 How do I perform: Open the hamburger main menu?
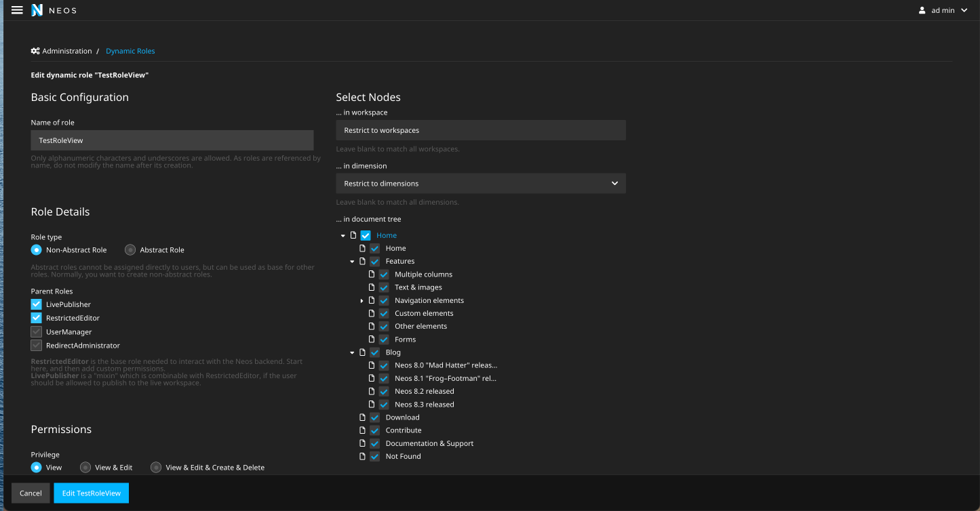[x=18, y=10]
